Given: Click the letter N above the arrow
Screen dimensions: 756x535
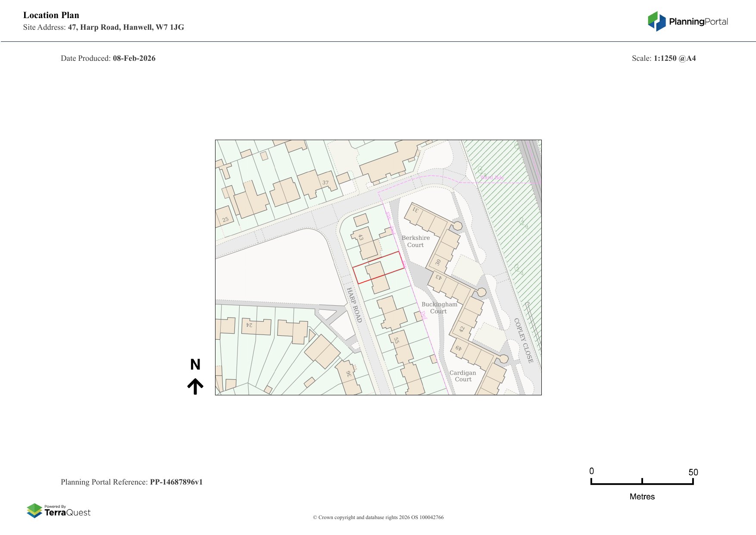Looking at the screenshot, I should [x=195, y=365].
